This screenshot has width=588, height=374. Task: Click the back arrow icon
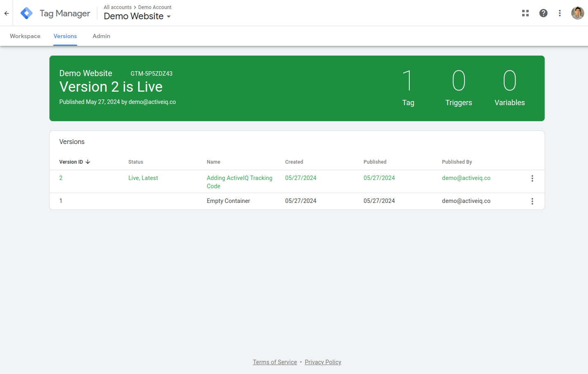7,14
